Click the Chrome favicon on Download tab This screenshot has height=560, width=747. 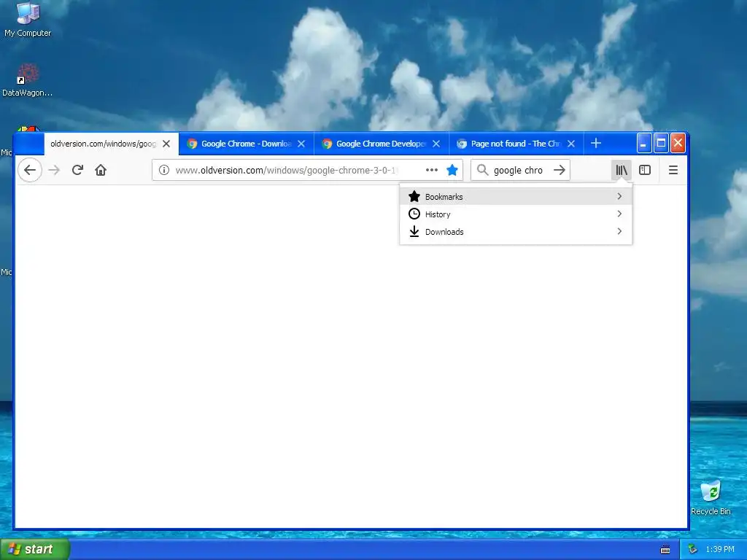[192, 144]
